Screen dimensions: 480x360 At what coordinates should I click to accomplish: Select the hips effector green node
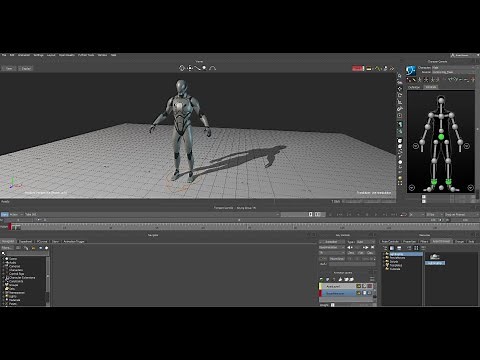441,137
